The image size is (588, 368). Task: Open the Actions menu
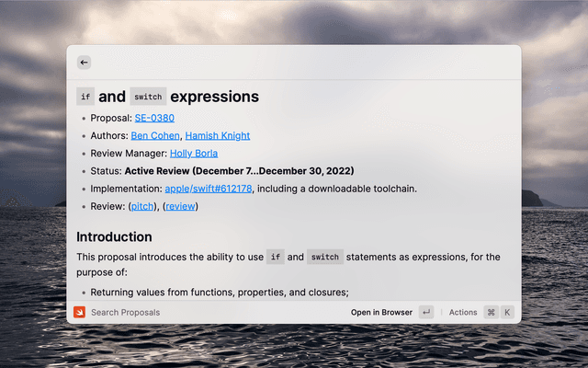(x=463, y=312)
